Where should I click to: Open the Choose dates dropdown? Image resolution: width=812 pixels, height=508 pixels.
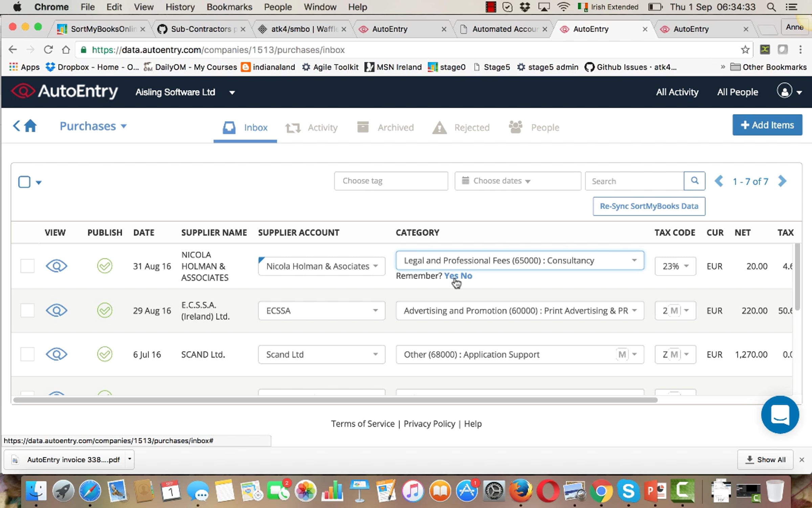coord(518,181)
